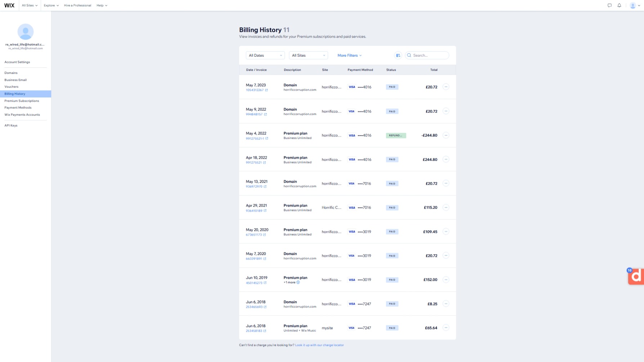Click the billing history Search field
The height and width of the screenshot is (362, 644).
click(x=429, y=56)
